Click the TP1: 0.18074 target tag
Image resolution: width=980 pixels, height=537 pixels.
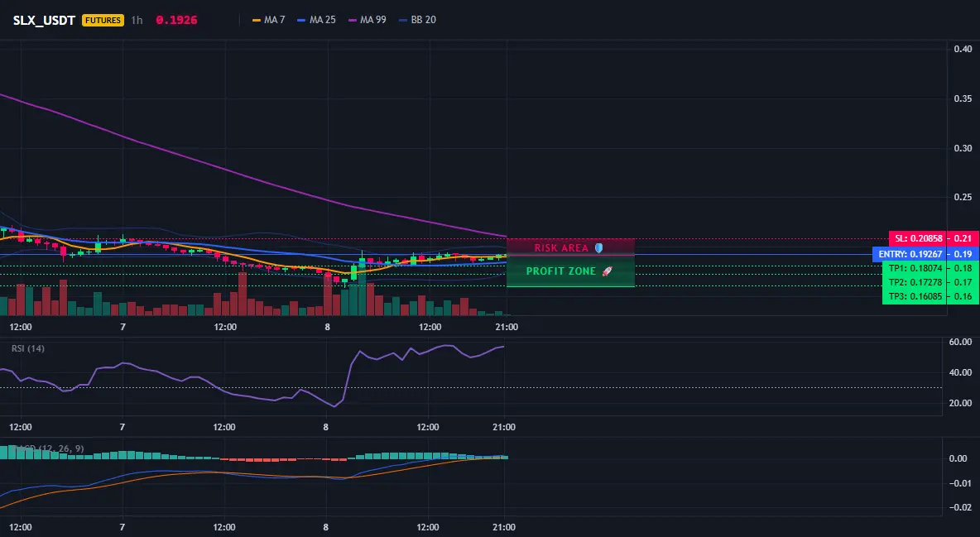[x=915, y=268]
